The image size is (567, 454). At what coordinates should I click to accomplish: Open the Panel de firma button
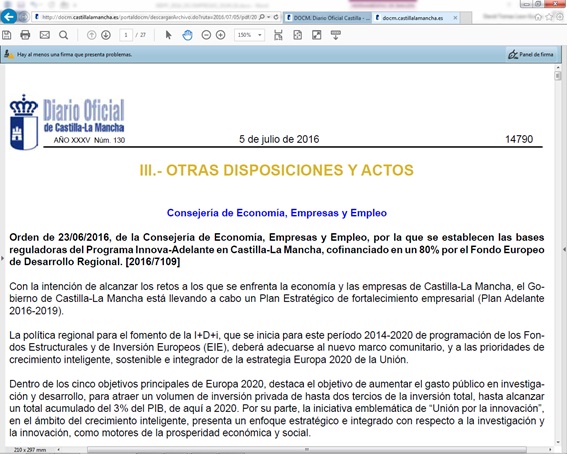tap(531, 55)
